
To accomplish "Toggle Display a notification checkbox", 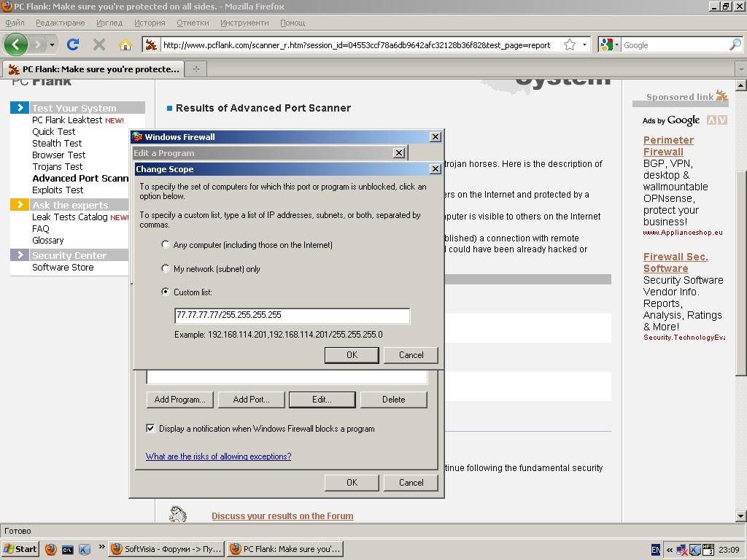I will (150, 428).
